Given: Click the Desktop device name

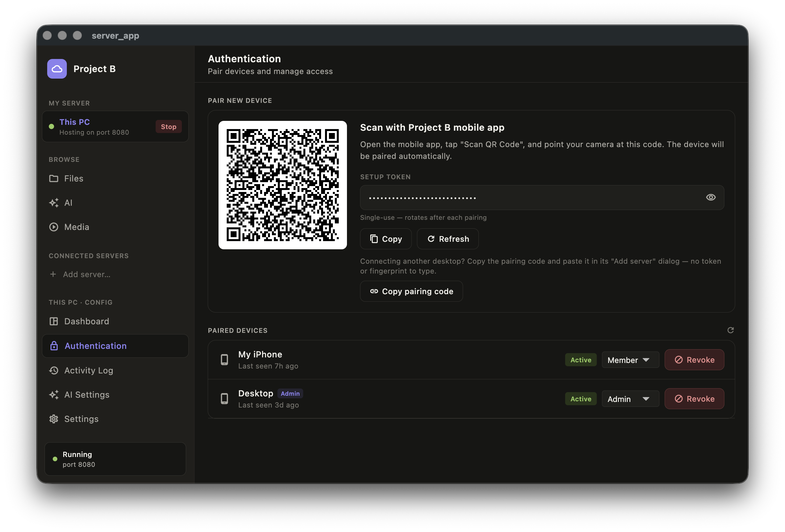Looking at the screenshot, I should click(256, 393).
